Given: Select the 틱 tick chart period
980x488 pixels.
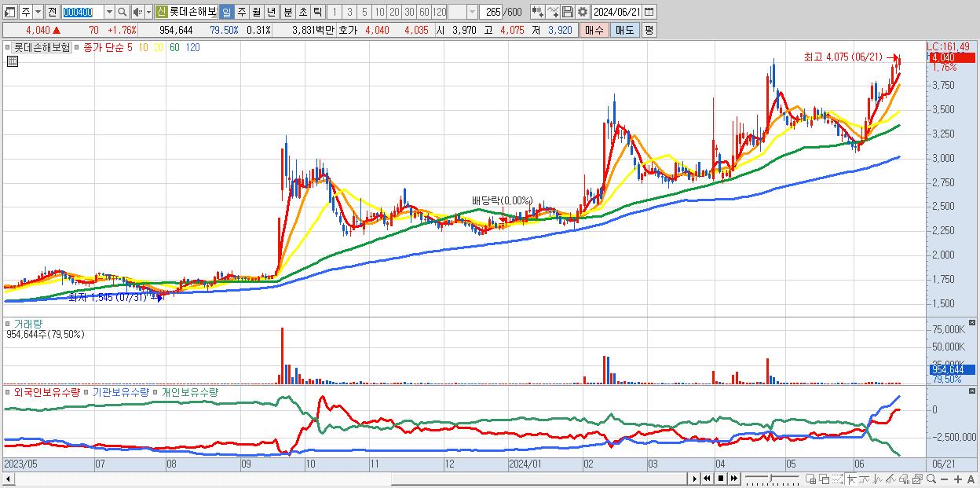Looking at the screenshot, I should [x=318, y=12].
